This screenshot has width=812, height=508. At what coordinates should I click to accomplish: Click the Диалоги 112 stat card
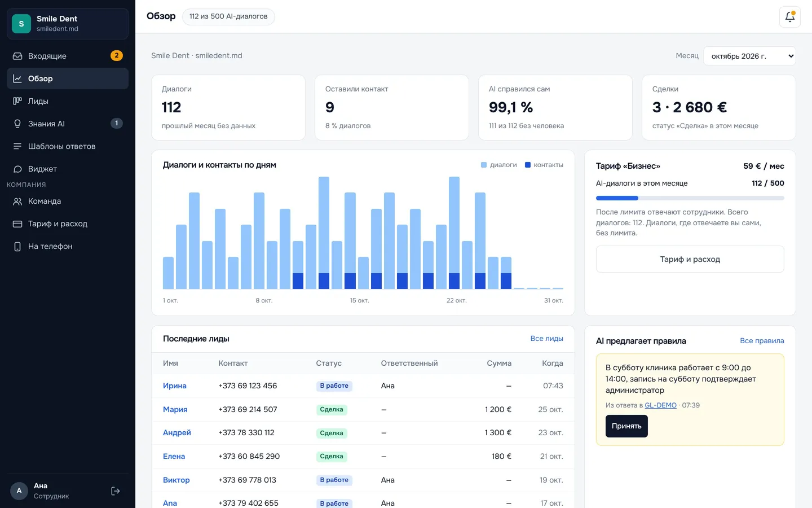tap(228, 108)
